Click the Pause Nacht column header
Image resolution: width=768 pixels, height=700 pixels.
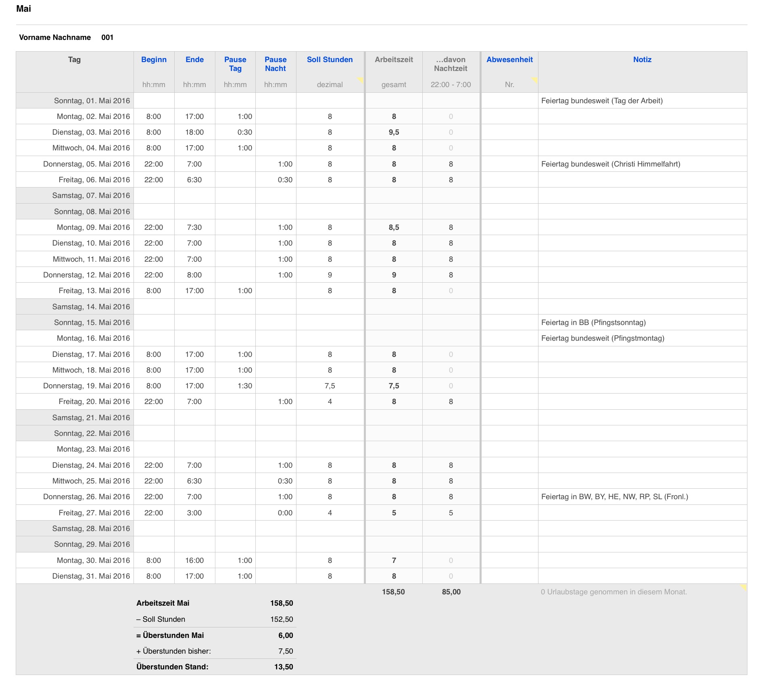(275, 64)
